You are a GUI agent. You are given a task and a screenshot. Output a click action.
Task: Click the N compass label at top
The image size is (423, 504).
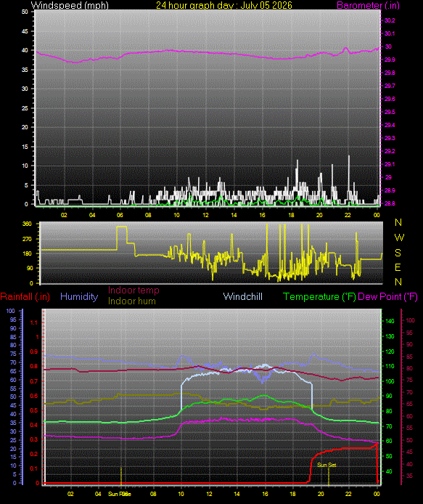pos(398,222)
